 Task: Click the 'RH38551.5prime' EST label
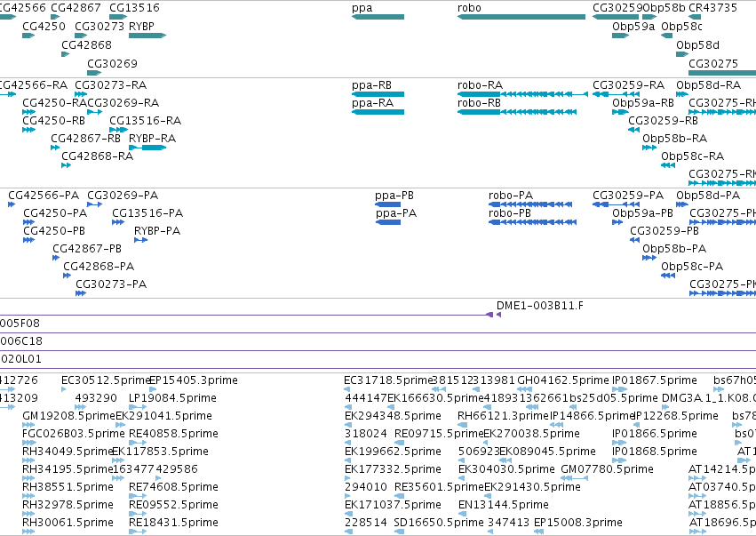[x=68, y=487]
